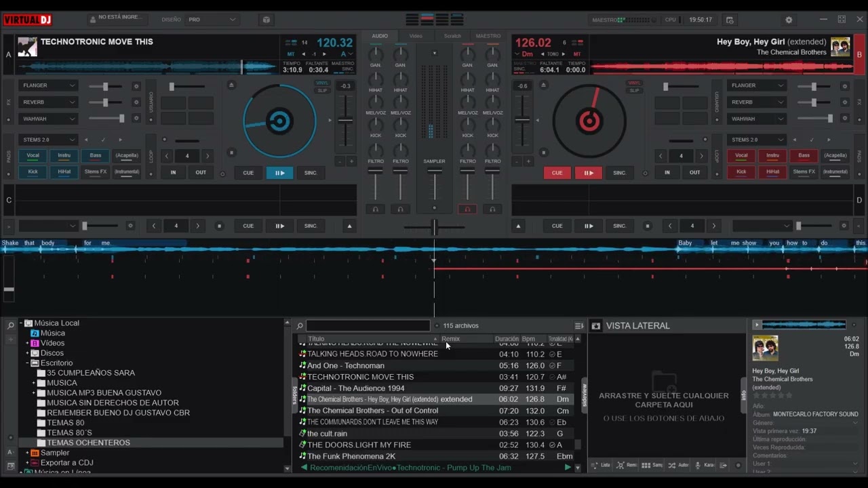Open the browser options list icon
Viewport: 868px width, 488px height.
point(578,326)
